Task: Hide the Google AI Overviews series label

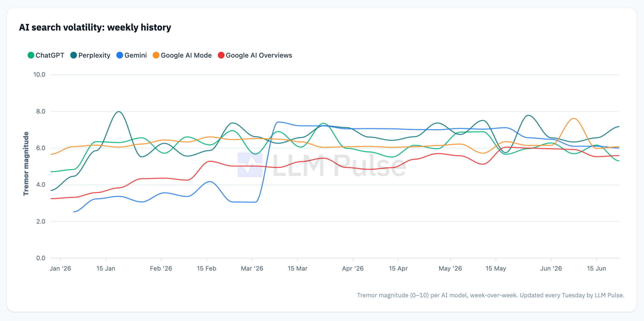Action: (x=259, y=55)
